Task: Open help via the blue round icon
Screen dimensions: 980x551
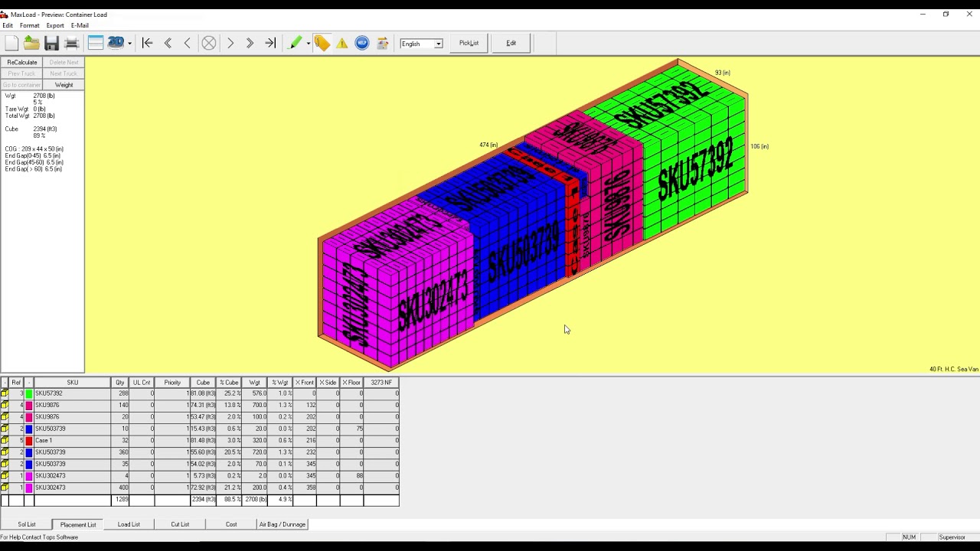Action: (362, 43)
